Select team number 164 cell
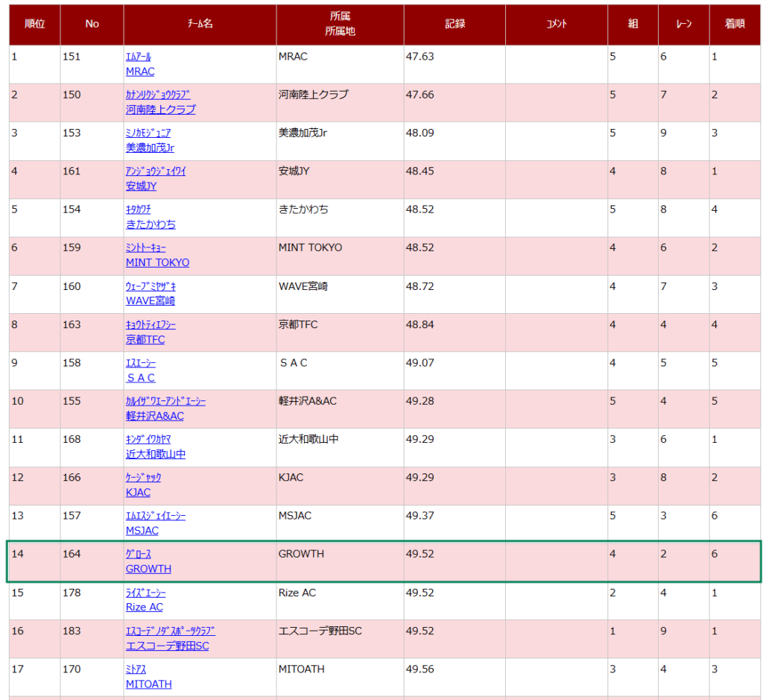 pyautogui.click(x=92, y=562)
